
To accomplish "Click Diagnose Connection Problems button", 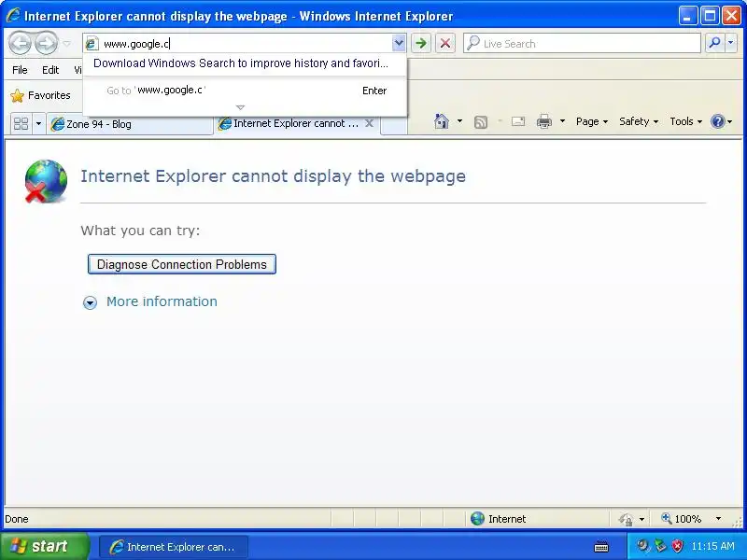I will pyautogui.click(x=182, y=264).
